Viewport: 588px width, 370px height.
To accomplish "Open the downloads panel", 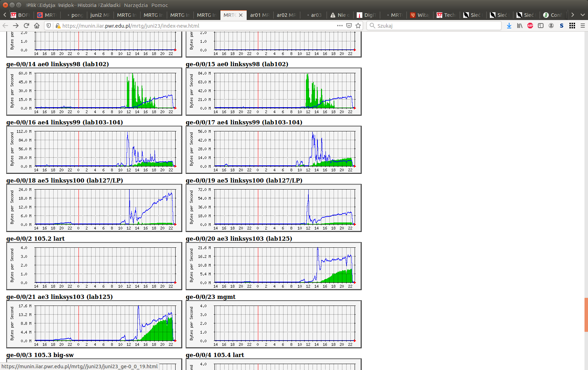I will click(x=509, y=26).
